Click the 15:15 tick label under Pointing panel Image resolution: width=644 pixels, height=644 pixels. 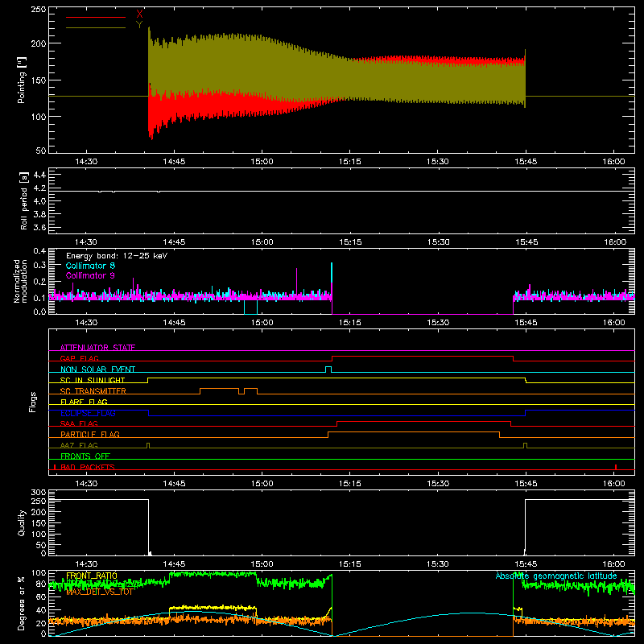click(350, 162)
